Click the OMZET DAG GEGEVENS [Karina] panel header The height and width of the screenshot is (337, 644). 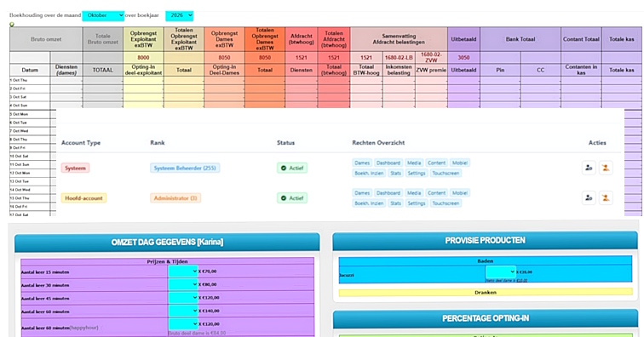(167, 243)
